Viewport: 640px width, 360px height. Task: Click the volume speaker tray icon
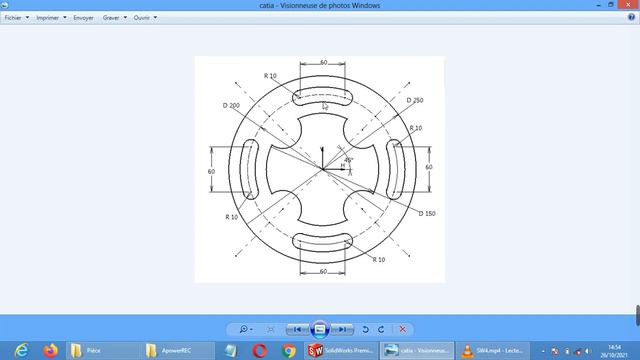pos(589,351)
